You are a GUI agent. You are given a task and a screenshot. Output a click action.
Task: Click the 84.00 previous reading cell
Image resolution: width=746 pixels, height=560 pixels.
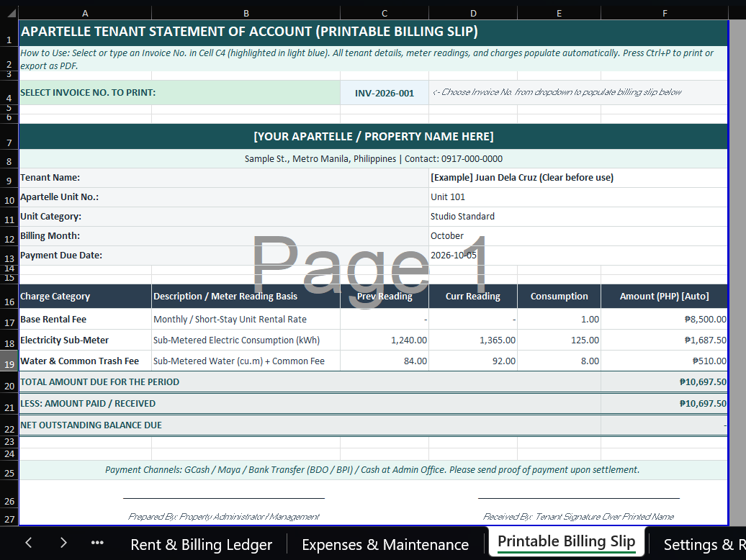(385, 361)
